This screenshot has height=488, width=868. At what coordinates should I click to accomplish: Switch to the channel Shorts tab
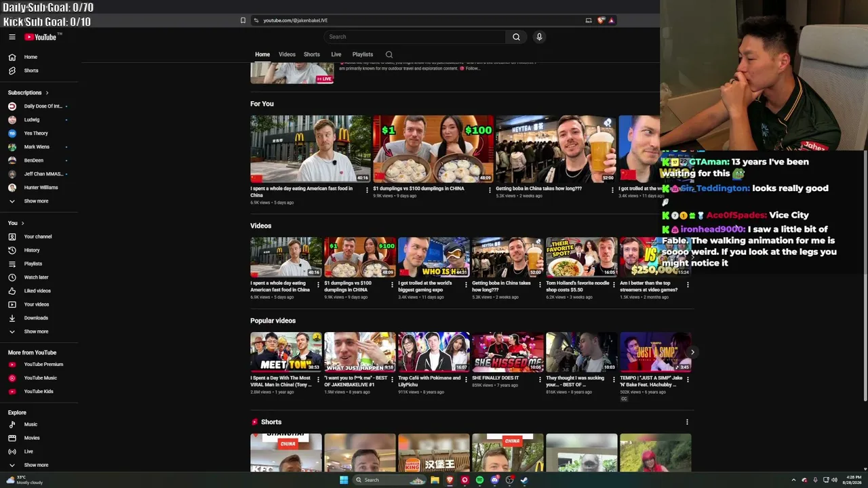point(312,54)
